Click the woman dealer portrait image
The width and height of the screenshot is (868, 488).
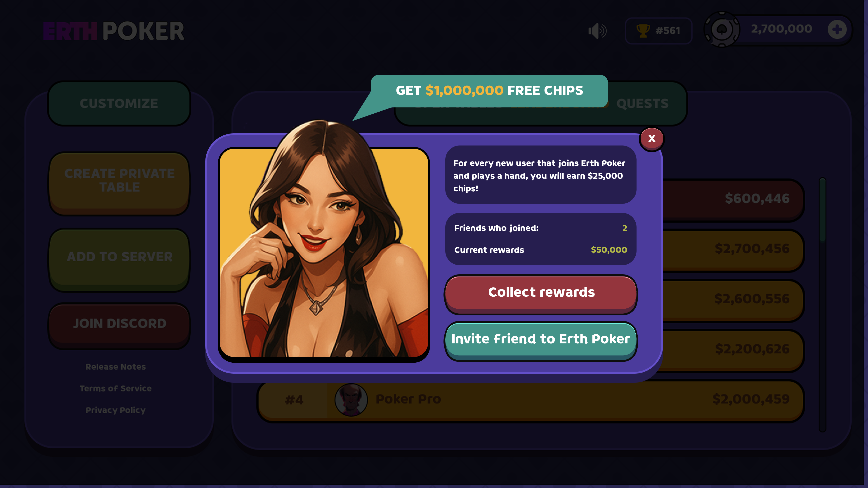[x=323, y=253]
